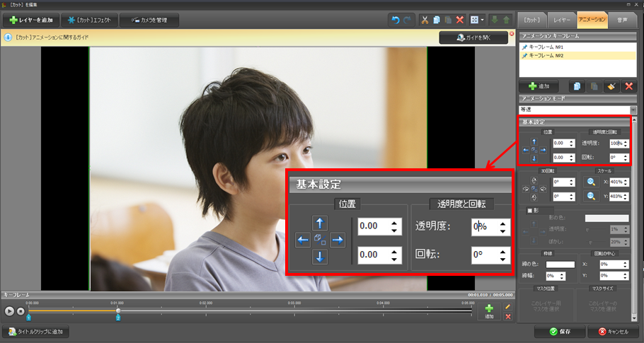This screenshot has height=343, width=644.
Task: Click the 線の色 white color swatch
Action: pos(560,264)
